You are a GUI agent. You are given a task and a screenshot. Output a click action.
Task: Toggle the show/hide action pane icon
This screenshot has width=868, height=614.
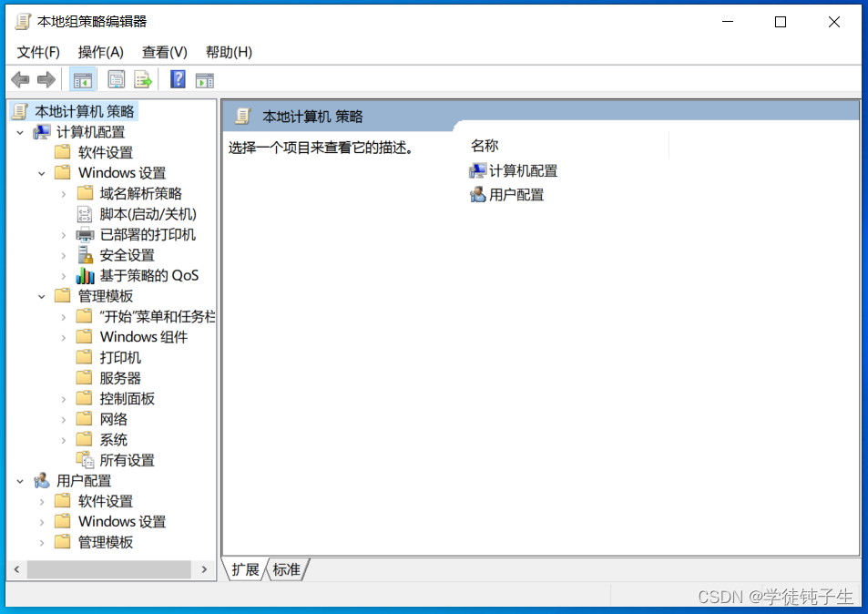[x=204, y=80]
